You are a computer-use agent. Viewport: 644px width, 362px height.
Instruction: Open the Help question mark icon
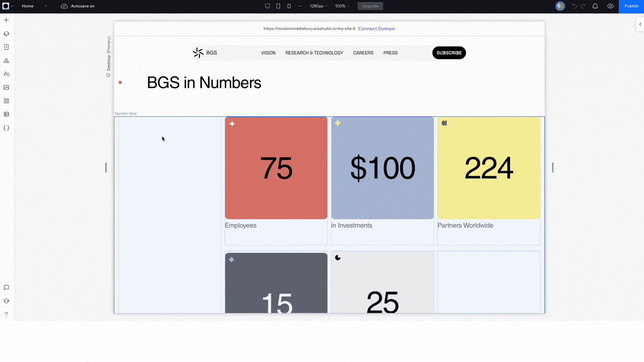(6, 314)
